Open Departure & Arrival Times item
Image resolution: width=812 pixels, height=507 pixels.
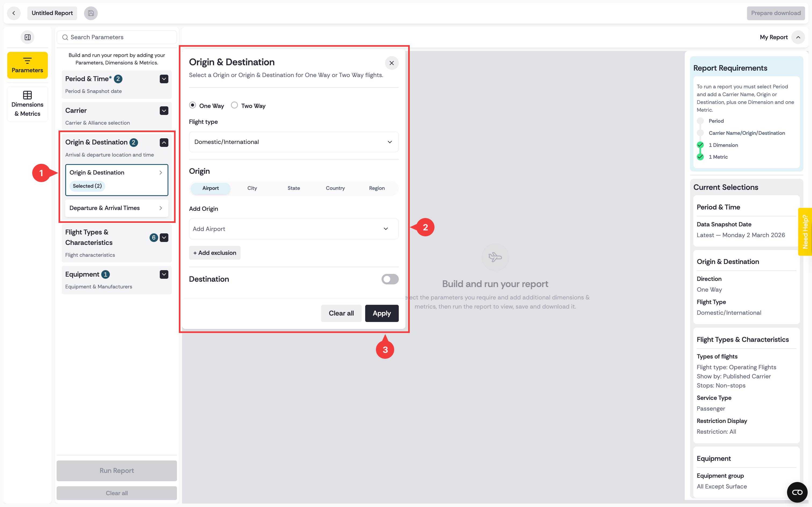117,208
